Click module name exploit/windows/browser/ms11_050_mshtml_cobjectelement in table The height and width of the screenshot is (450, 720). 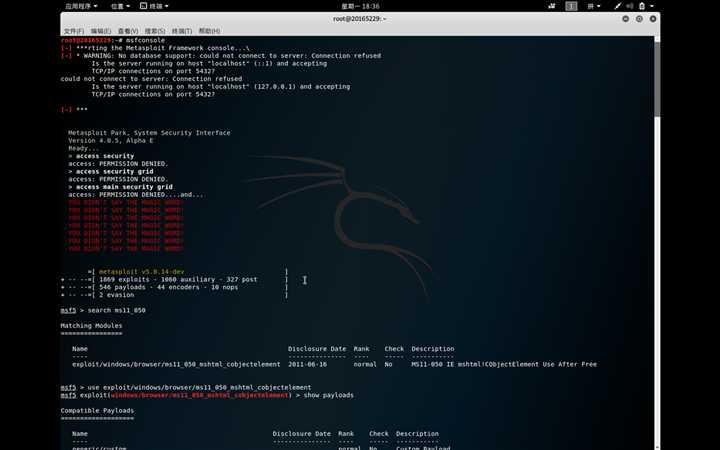tap(176, 364)
